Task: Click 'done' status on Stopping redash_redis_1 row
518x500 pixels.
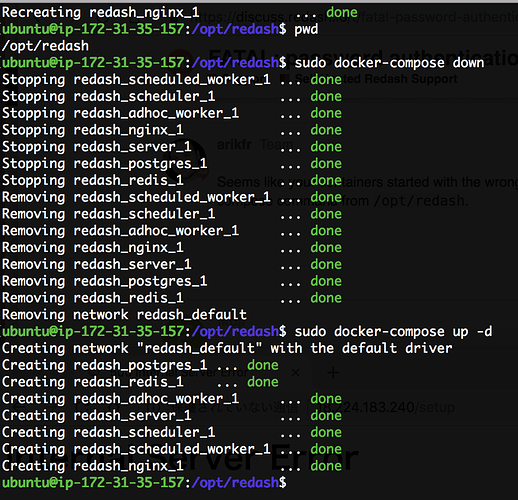Action: coord(326,180)
